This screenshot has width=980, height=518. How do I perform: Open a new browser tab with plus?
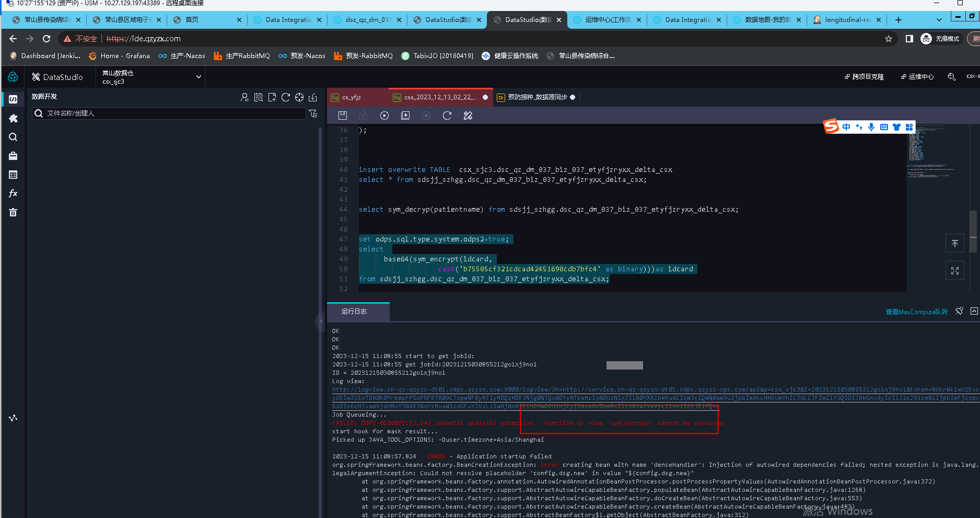pyautogui.click(x=898, y=20)
